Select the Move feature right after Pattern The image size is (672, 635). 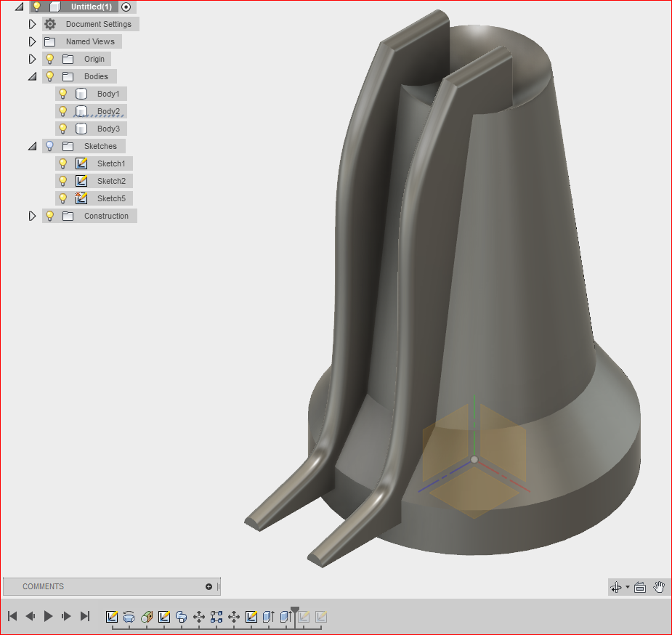(x=234, y=617)
